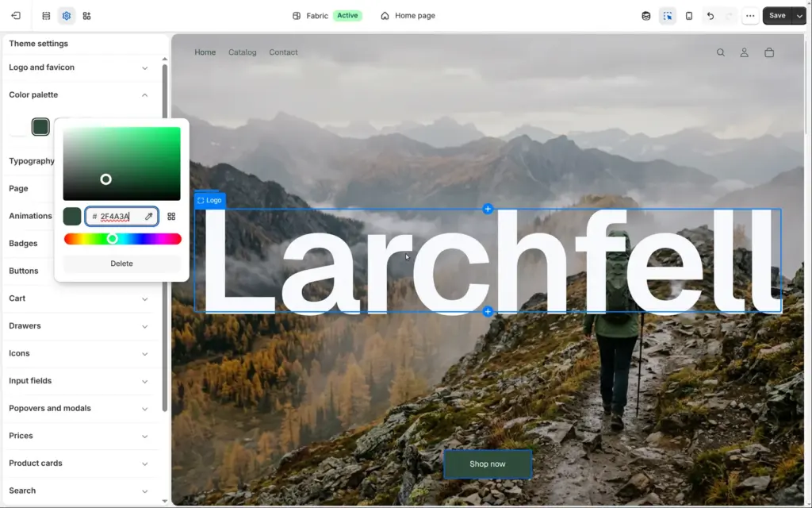Select the light palette swatch
Image resolution: width=812 pixels, height=508 pixels.
click(19, 127)
